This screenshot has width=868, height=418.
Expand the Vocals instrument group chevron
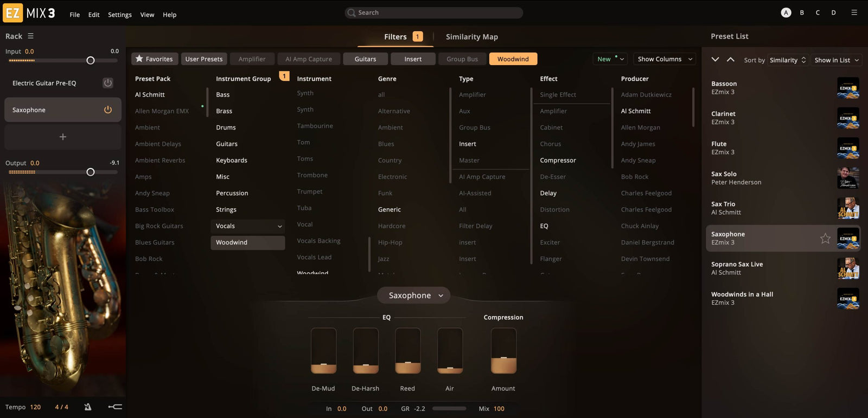pos(280,226)
